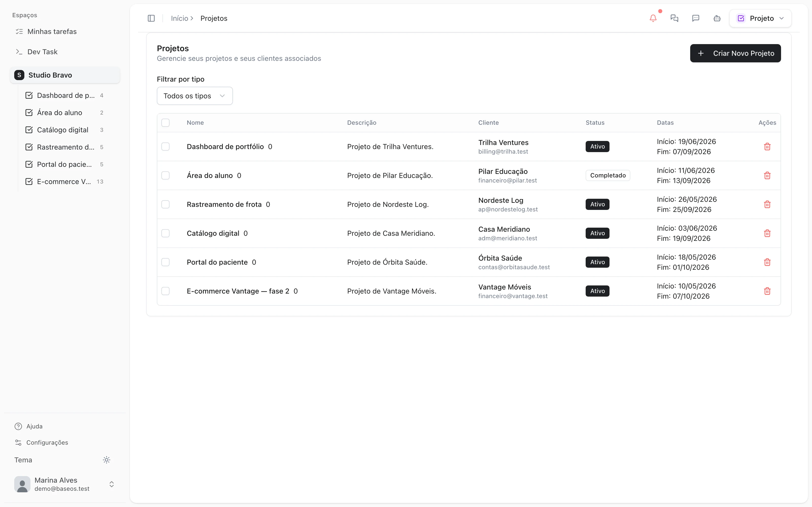Click trash icon for Catálogo digital row
Image resolution: width=812 pixels, height=507 pixels.
767,233
